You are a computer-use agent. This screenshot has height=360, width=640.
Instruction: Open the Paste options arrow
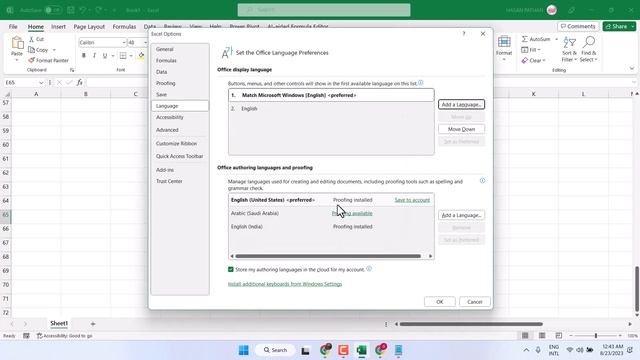(17, 60)
